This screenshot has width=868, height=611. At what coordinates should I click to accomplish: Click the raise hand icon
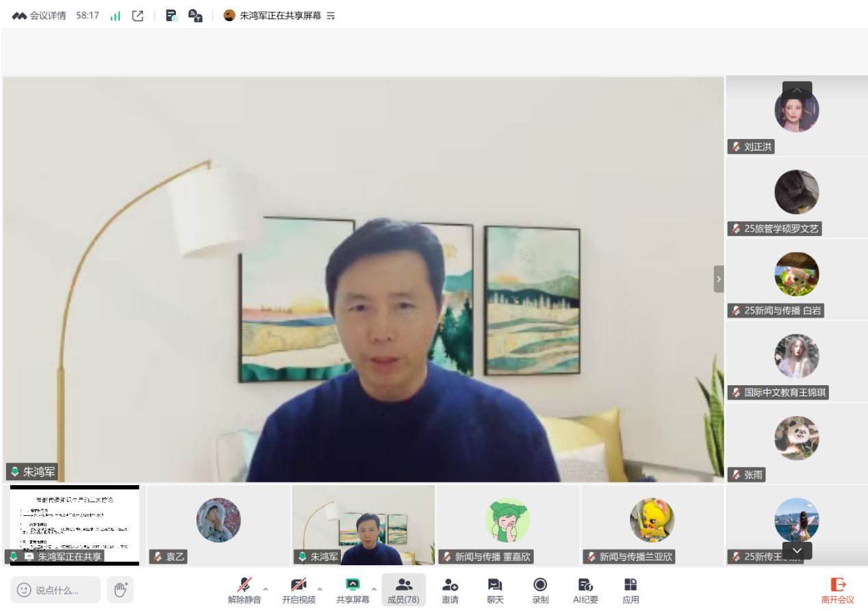tap(120, 589)
